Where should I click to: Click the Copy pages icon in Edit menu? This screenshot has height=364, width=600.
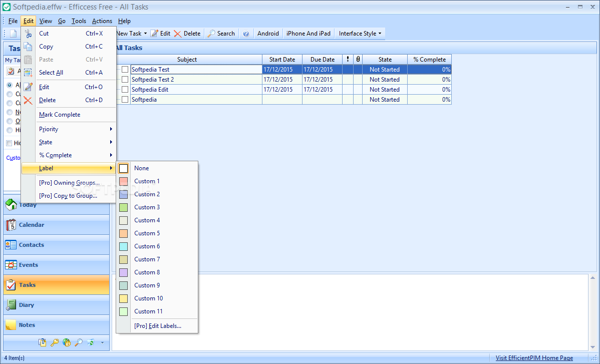click(28, 47)
